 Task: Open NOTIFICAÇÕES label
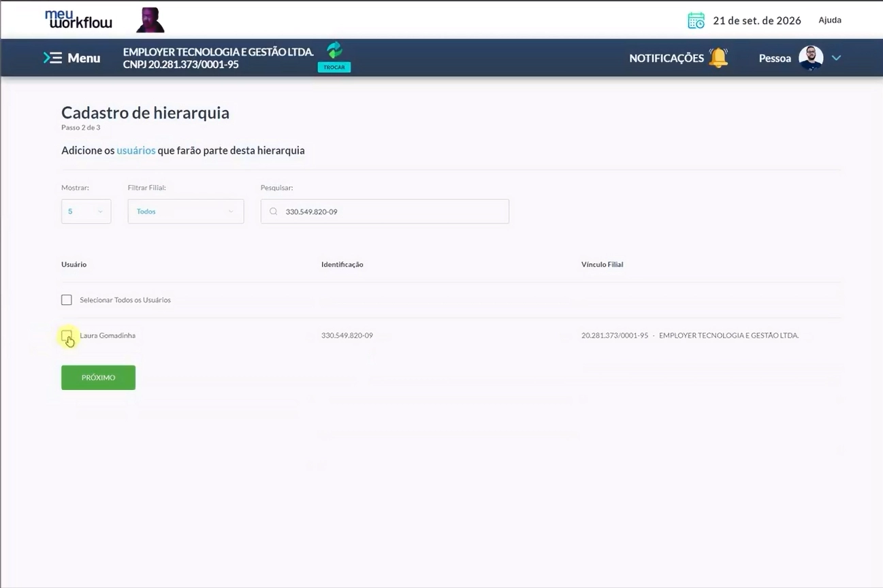667,59
